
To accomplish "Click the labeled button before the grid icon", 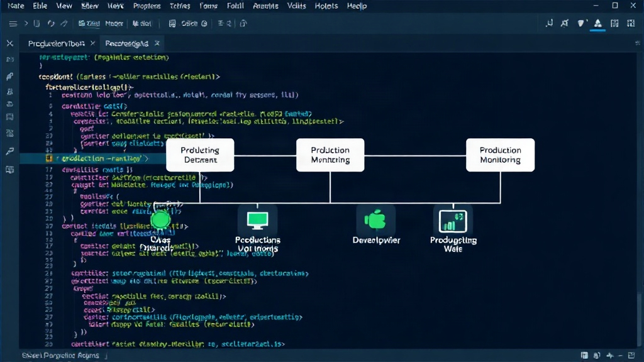I will coord(142,23).
